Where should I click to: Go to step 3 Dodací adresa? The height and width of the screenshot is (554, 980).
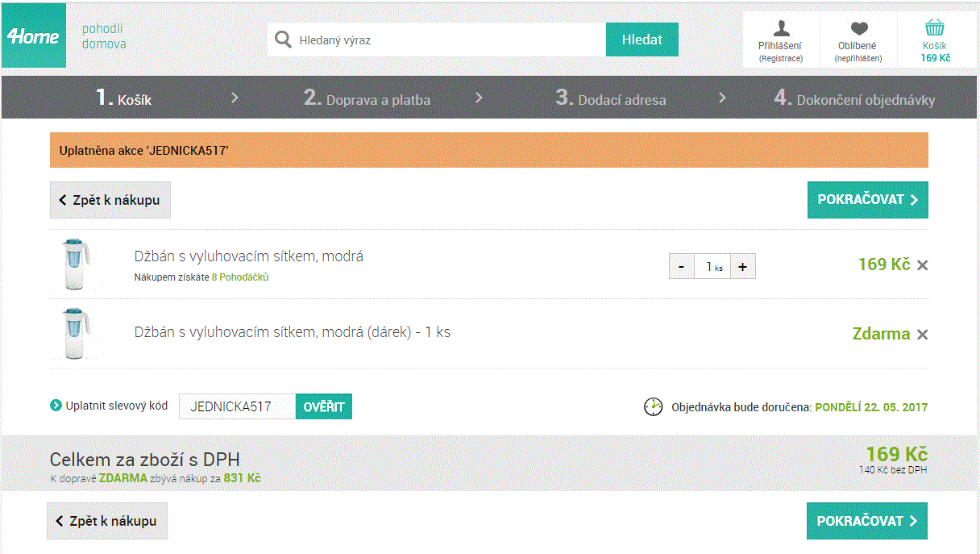coord(611,98)
